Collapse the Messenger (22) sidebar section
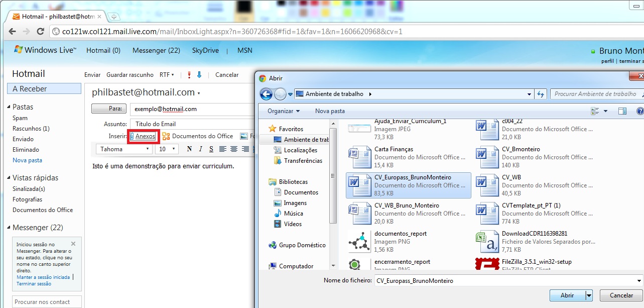 9,228
